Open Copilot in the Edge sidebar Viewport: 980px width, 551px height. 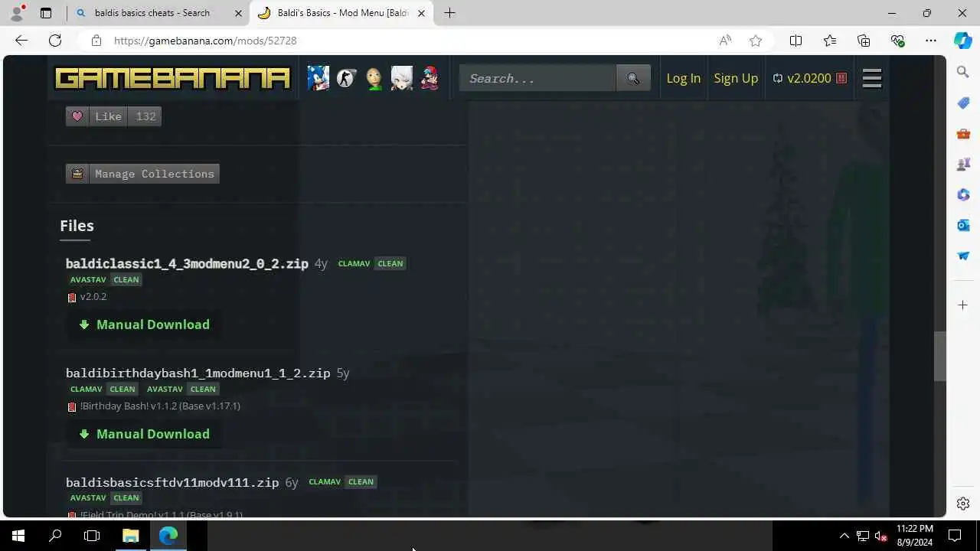(x=963, y=41)
